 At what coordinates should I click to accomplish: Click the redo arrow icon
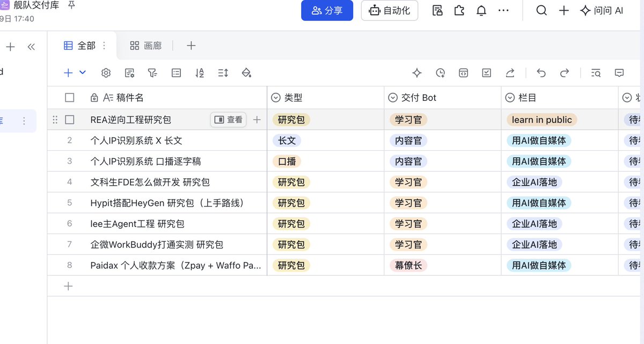(x=565, y=73)
